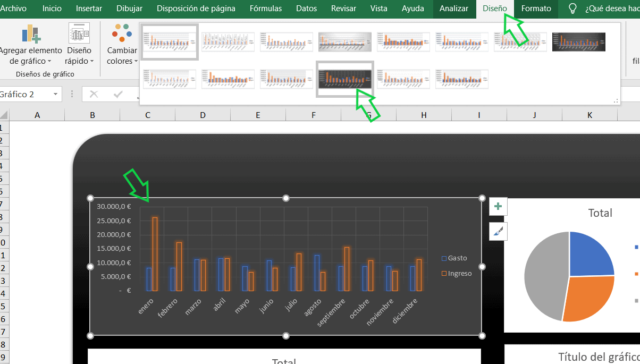Viewport: 640px width, 364px height.
Task: Open the Archivo menu tab
Action: 13,9
